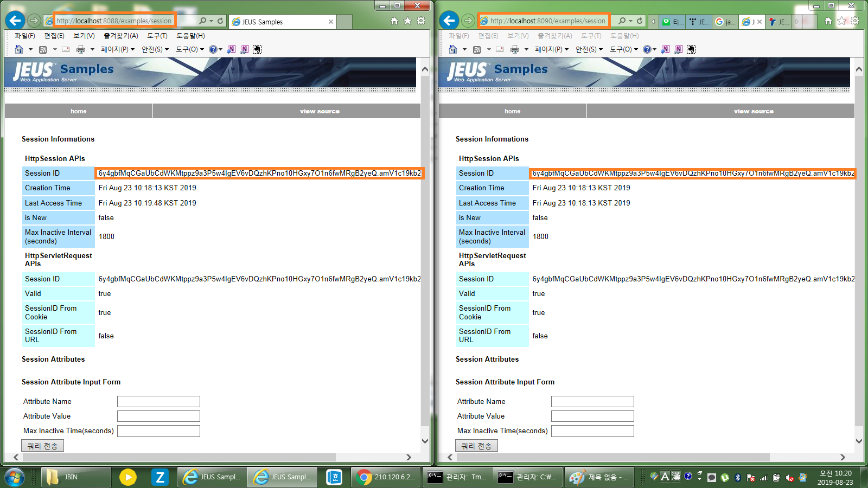Open 편집(E) menu in left window
Image resolution: width=868 pixels, height=488 pixels.
click(54, 36)
